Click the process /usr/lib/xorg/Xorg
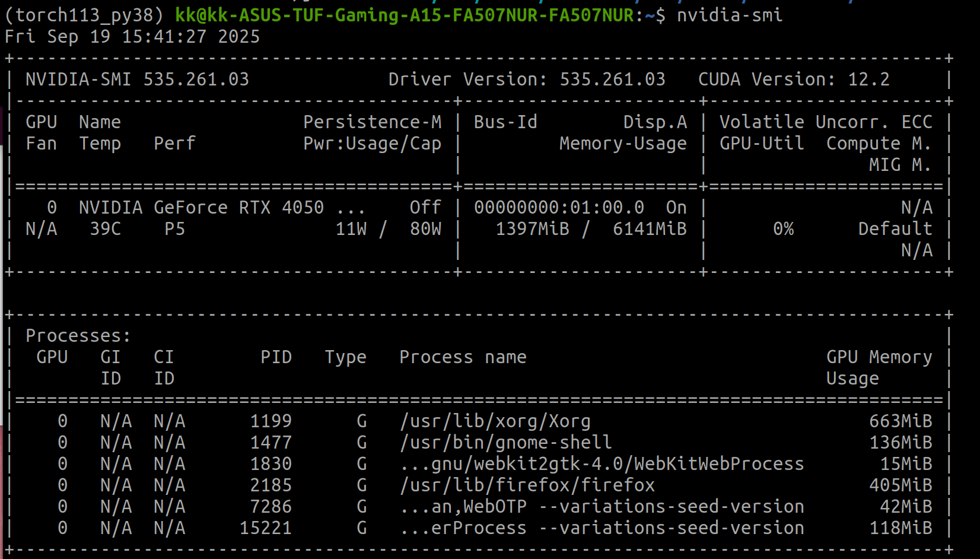Viewport: 980px width, 559px height. (495, 421)
